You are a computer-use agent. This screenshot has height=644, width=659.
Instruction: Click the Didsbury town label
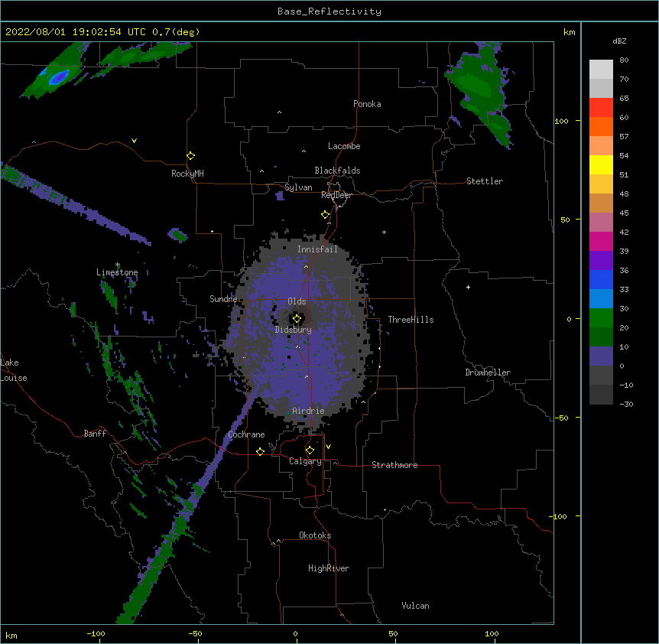[294, 330]
